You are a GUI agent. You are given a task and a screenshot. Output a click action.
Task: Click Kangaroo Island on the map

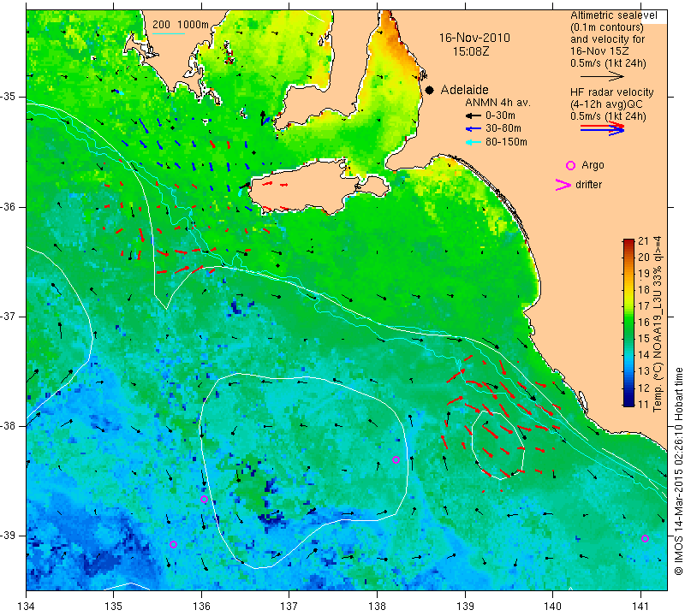(x=306, y=187)
